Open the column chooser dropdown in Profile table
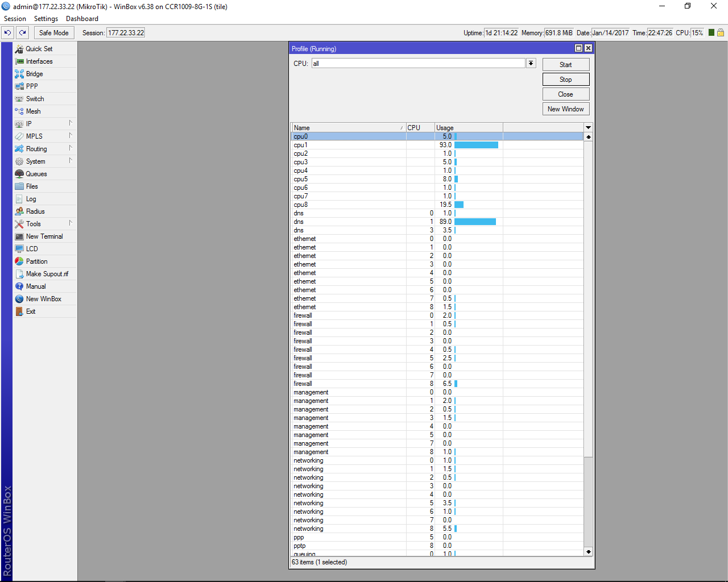This screenshot has width=728, height=582. [588, 127]
